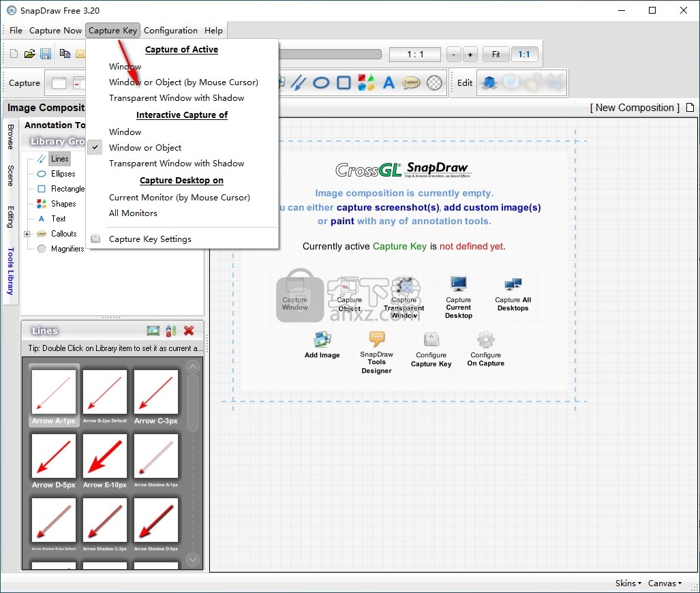Click the white rectangle Capture toolbar icon
Viewport: 700px width, 593px height.
pos(59,83)
